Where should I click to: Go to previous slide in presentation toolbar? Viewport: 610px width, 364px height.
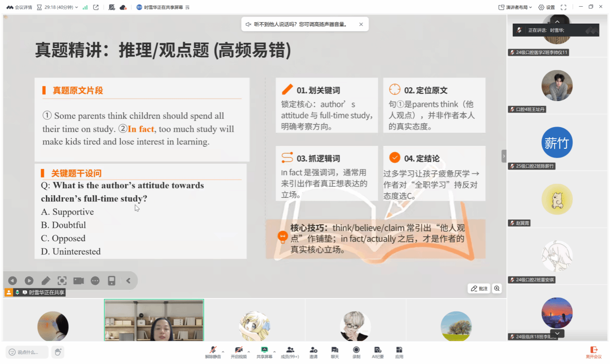click(13, 281)
